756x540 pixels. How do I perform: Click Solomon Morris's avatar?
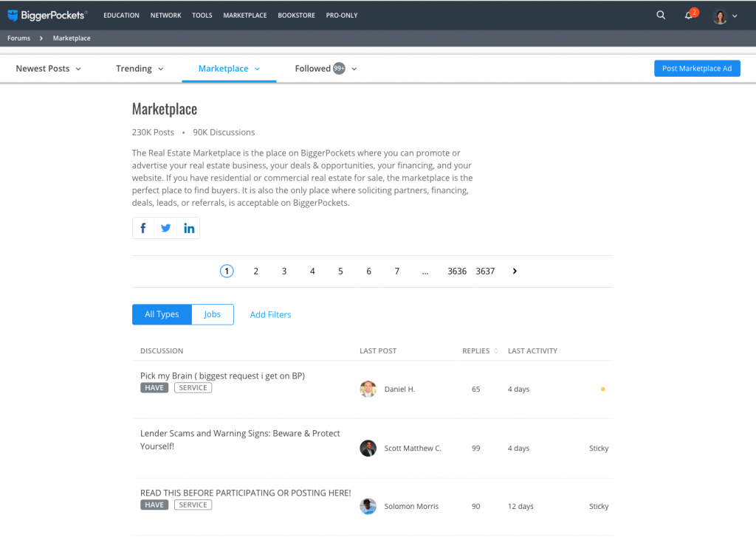click(x=368, y=506)
